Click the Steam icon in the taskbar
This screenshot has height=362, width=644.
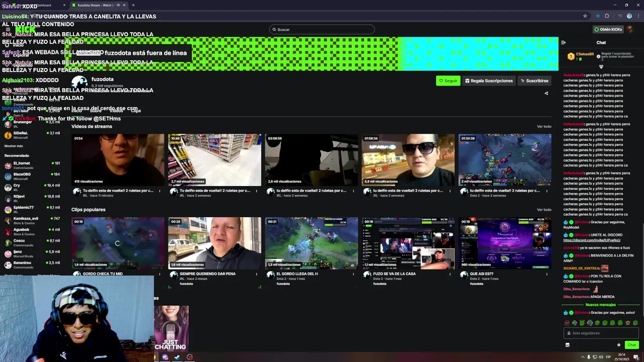pos(177,357)
